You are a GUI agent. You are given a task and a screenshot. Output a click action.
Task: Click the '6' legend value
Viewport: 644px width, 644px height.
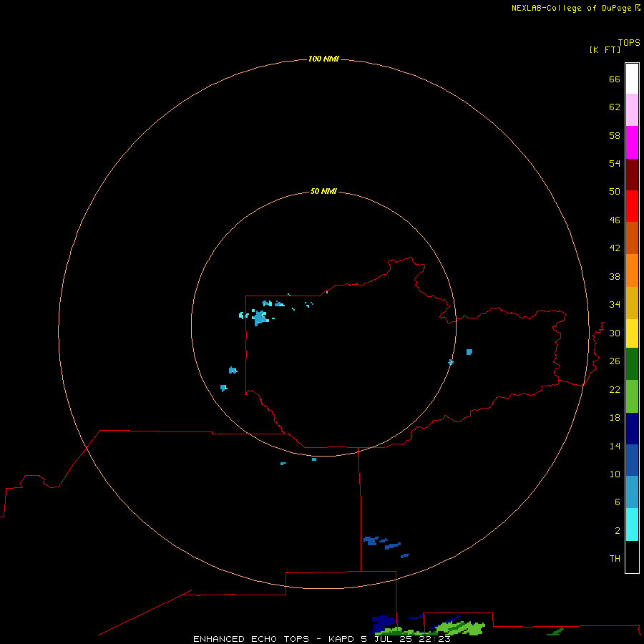coord(618,502)
